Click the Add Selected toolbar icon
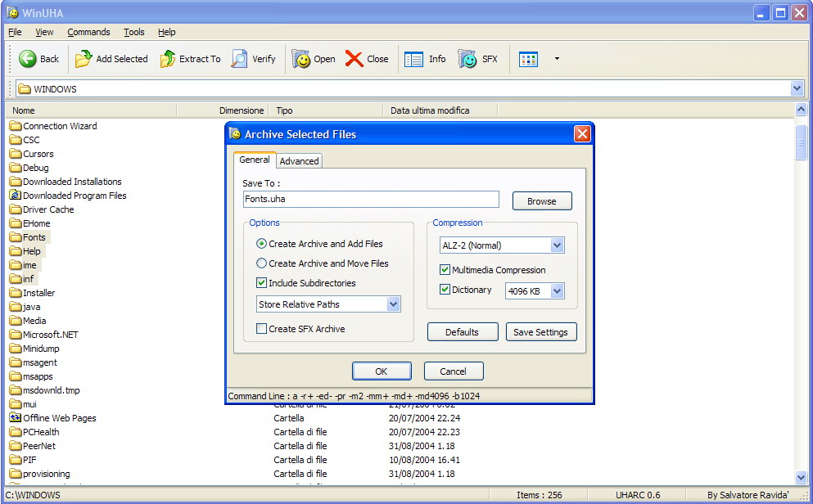 84,59
